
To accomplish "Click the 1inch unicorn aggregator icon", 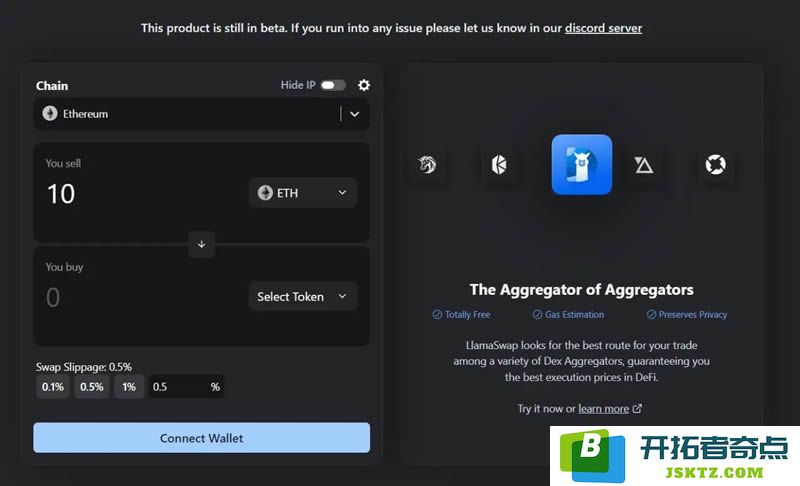I will coord(427,164).
